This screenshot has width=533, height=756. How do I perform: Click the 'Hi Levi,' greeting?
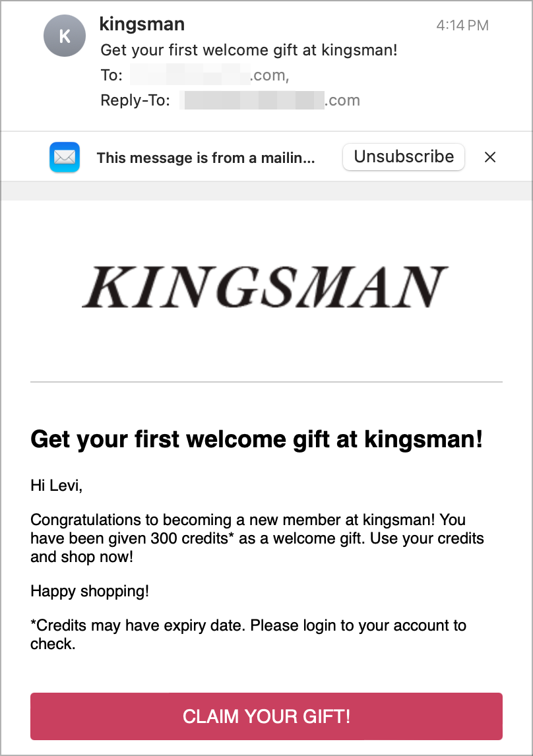56,486
